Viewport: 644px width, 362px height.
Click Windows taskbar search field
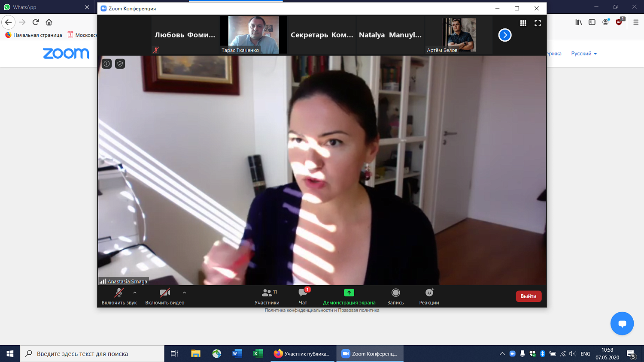tap(92, 354)
